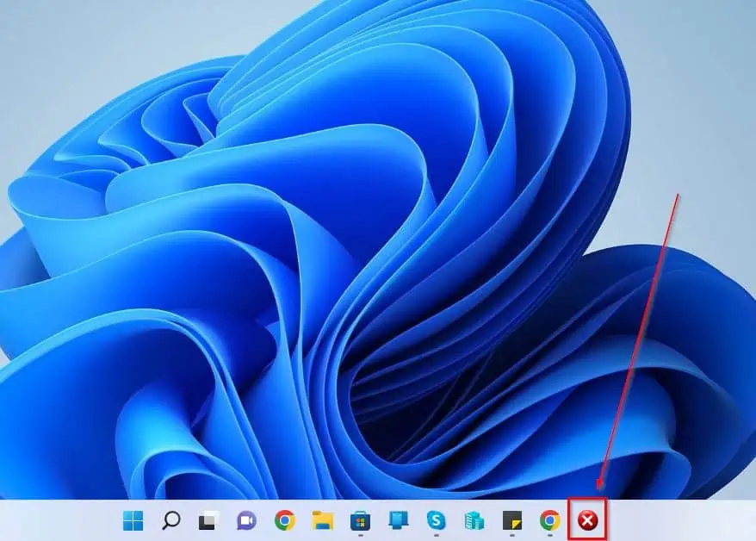Click the blue monitor taskbar icon
Viewport: 756px width, 541px height.
[x=399, y=520]
